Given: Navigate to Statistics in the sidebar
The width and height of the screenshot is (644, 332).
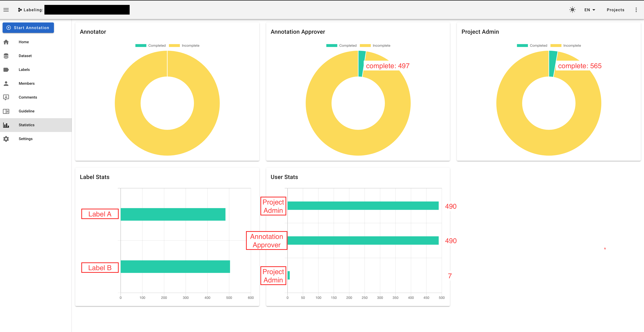Looking at the screenshot, I should (x=27, y=125).
